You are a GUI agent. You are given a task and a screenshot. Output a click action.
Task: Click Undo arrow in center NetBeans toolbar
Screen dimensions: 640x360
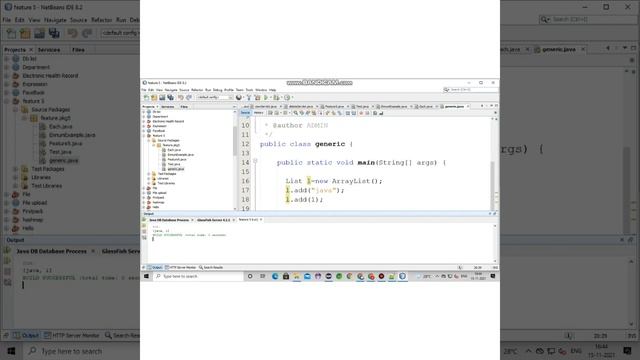coord(181,98)
